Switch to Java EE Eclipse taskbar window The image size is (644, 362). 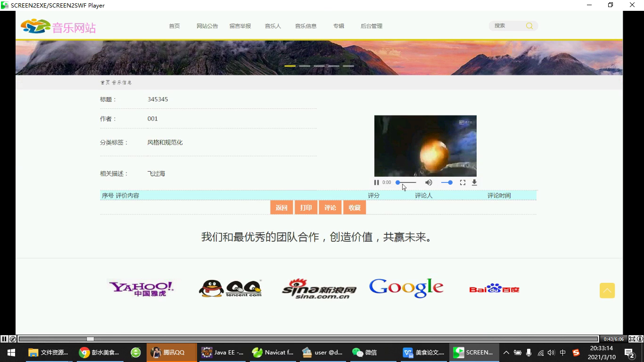(x=223, y=353)
